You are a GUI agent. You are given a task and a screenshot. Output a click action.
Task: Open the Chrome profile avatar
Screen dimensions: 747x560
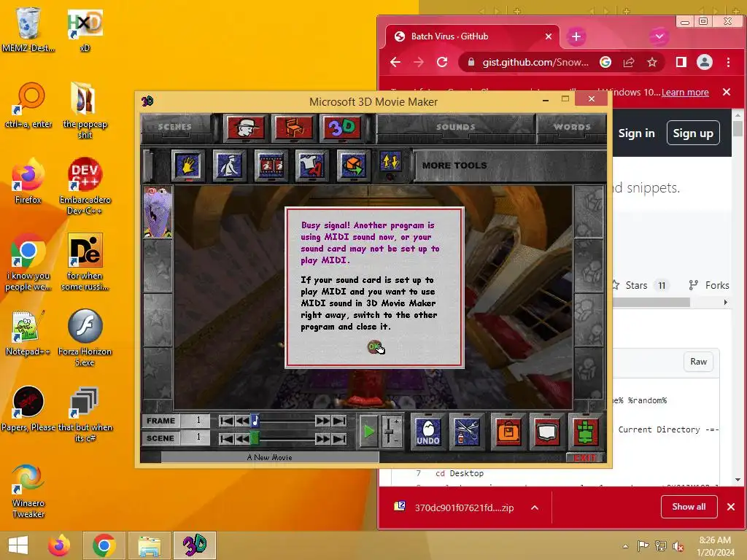click(705, 62)
